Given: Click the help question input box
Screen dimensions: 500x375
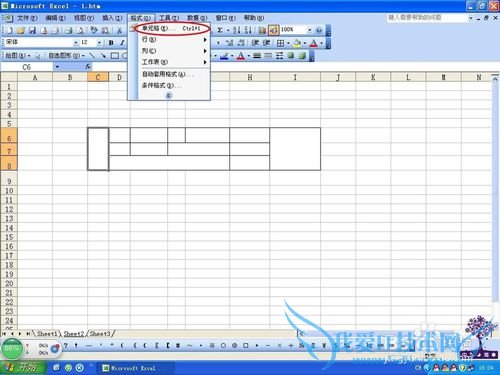Looking at the screenshot, I should click(427, 17).
